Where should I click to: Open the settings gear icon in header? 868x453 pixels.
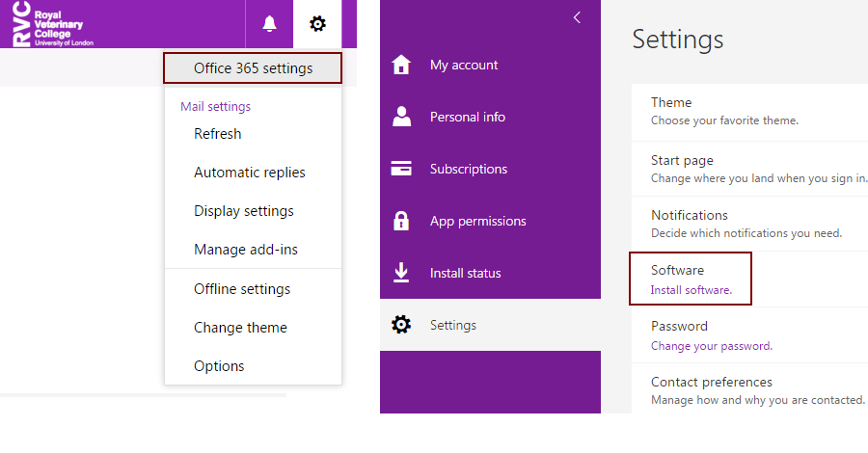click(317, 24)
